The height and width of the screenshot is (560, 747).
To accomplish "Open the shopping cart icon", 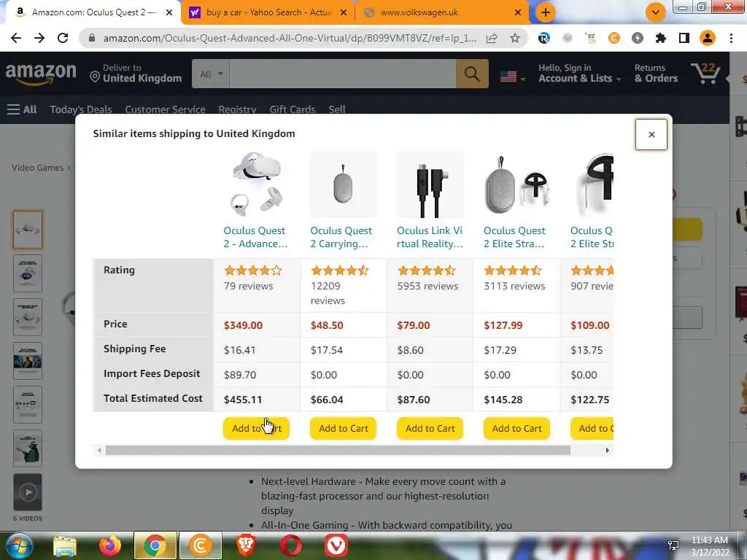I will 706,74.
